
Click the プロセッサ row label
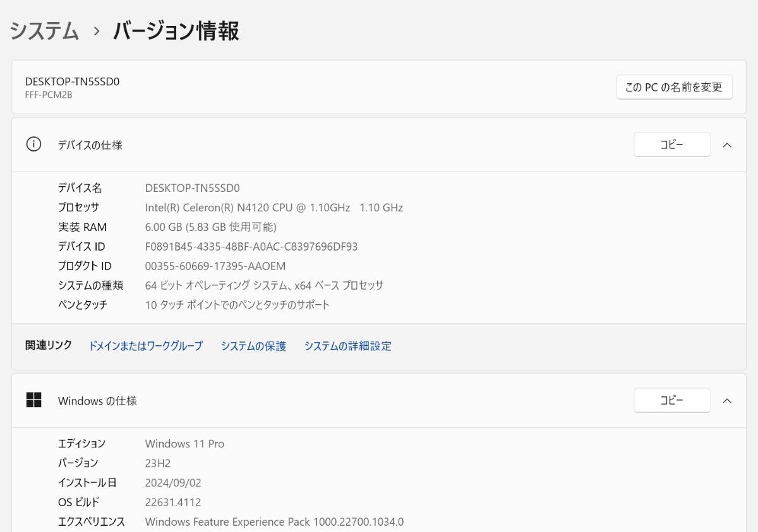coord(79,208)
